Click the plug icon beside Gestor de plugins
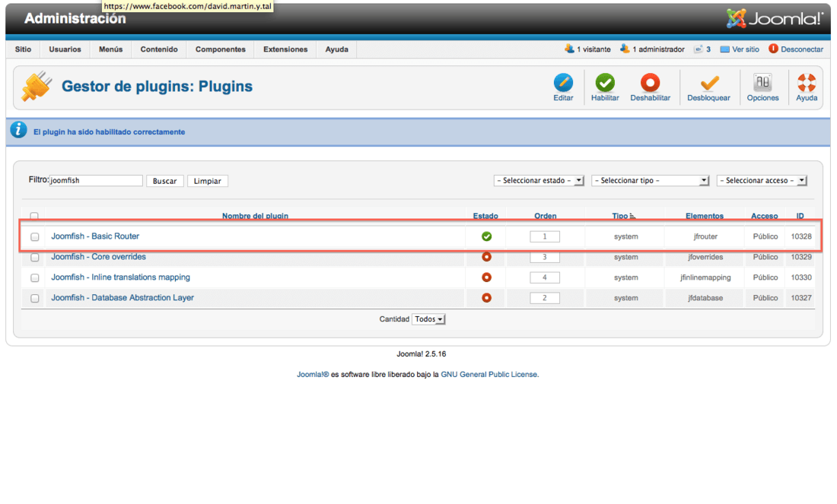Screen dimensions: 837x504 (37, 87)
